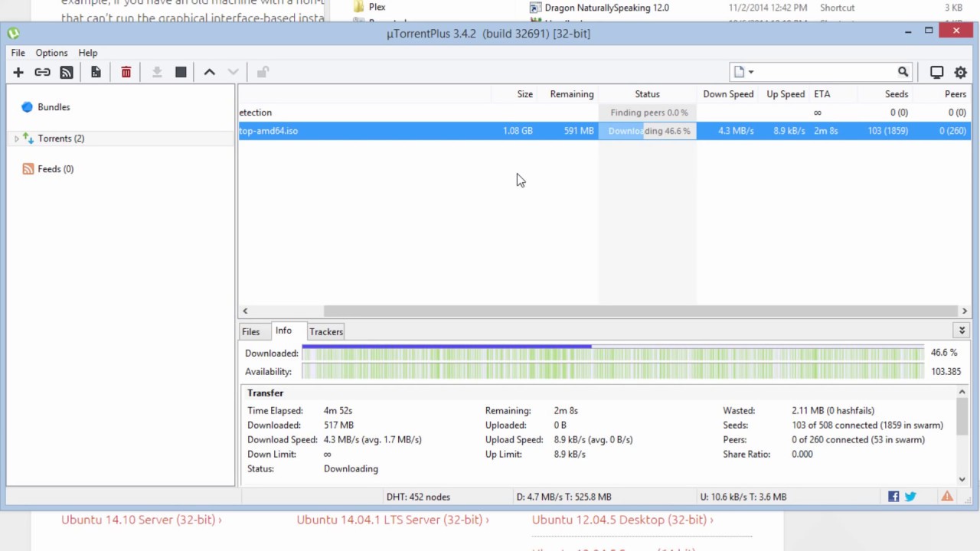Image resolution: width=980 pixels, height=551 pixels.
Task: Click into the search input field
Action: 825,72
